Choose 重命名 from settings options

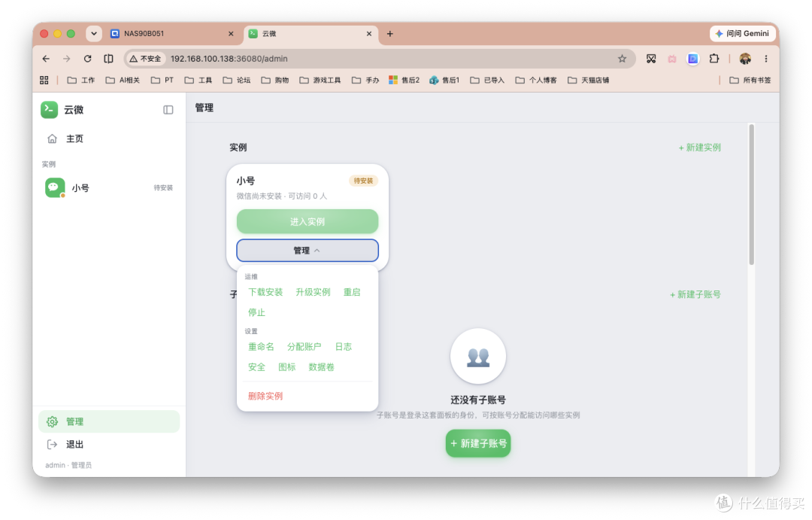pyautogui.click(x=261, y=346)
